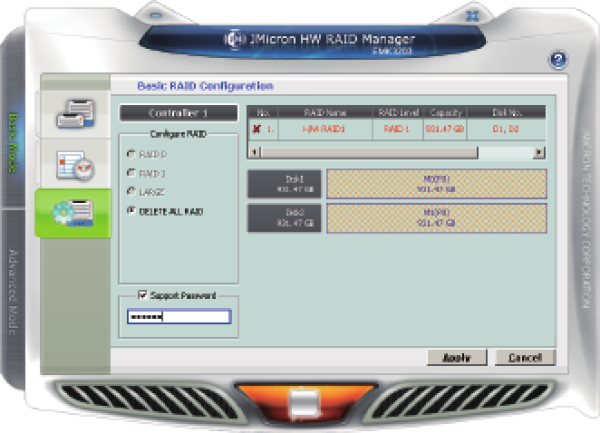
Task: Open the event log sidebar icon
Action: point(74,162)
